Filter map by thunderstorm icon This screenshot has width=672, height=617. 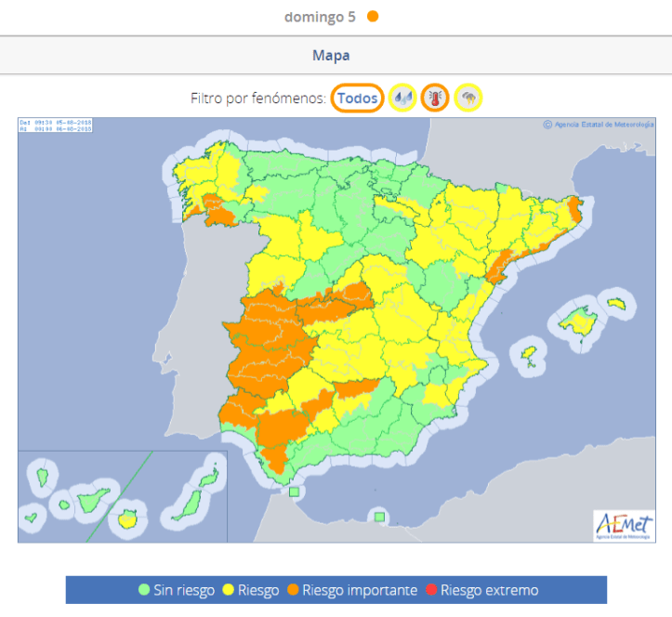pyautogui.click(x=468, y=98)
